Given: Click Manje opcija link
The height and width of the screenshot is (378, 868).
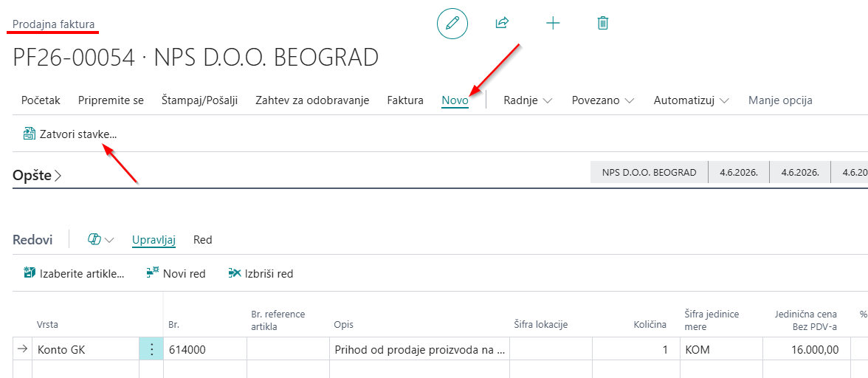Looking at the screenshot, I should 780,100.
